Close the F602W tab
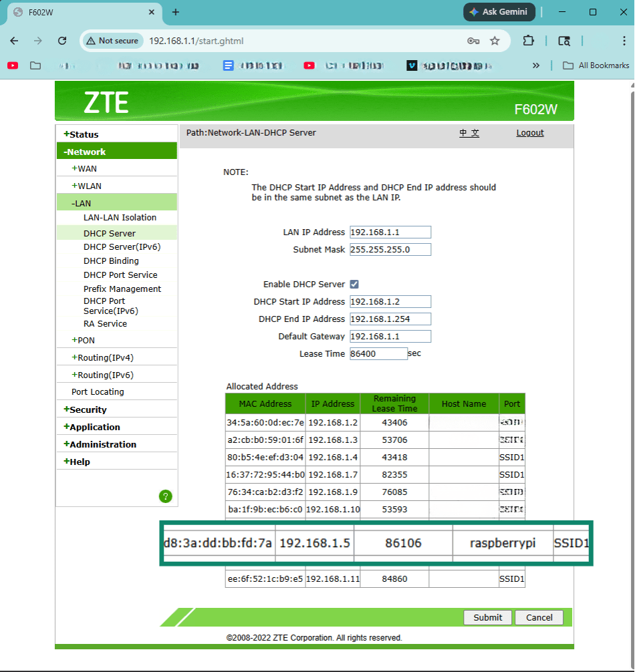 151,12
